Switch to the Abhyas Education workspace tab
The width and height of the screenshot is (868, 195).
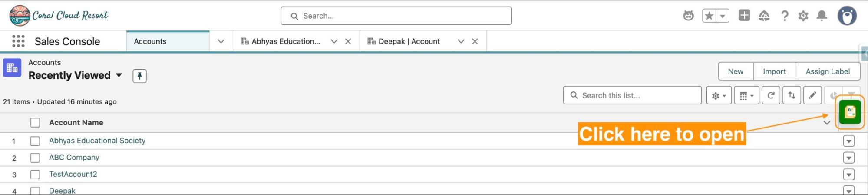(x=281, y=41)
